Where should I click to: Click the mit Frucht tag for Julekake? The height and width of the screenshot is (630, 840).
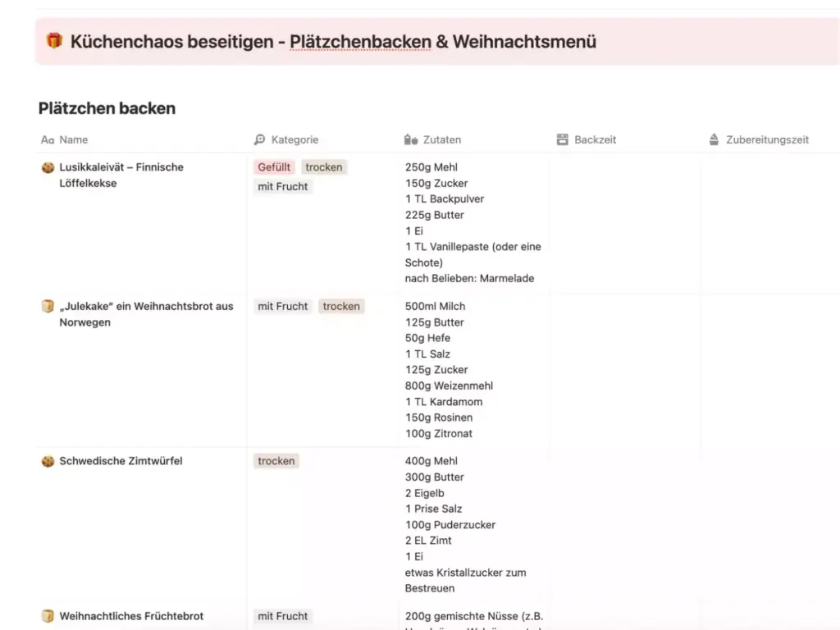click(282, 307)
